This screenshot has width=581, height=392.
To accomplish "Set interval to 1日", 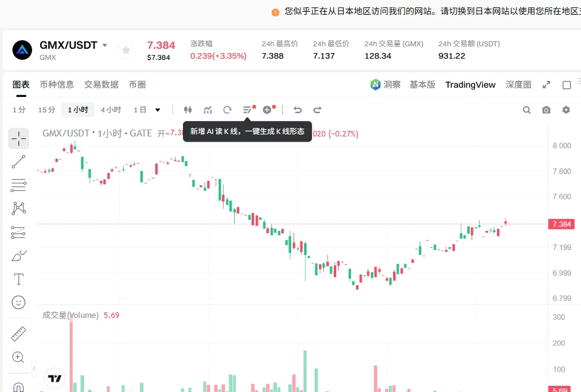I will (x=140, y=109).
